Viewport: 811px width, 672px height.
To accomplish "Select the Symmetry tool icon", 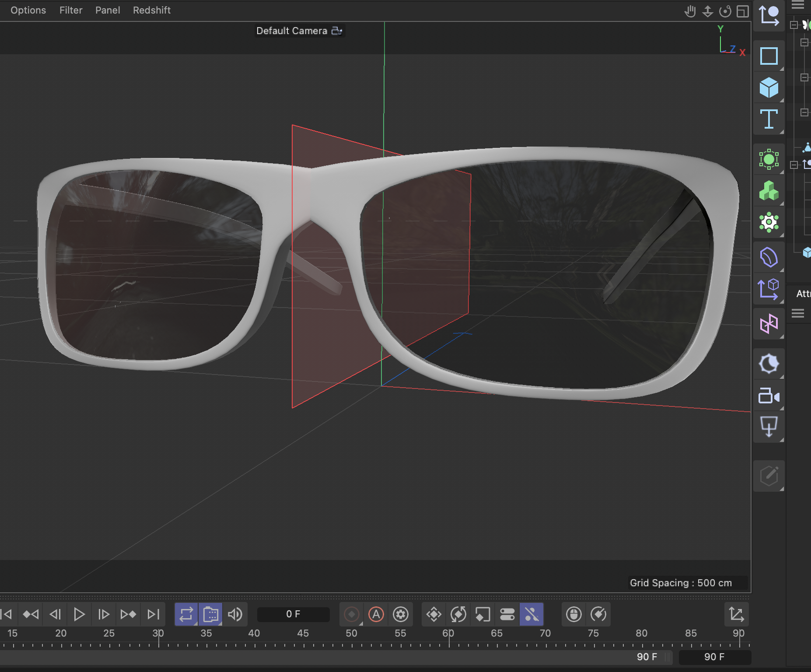I will (x=769, y=324).
